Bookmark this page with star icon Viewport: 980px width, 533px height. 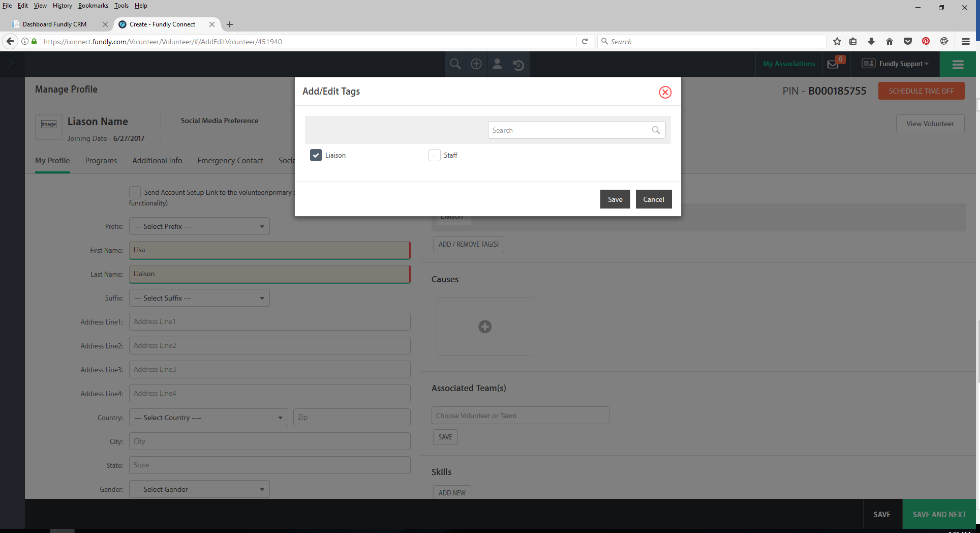(837, 41)
